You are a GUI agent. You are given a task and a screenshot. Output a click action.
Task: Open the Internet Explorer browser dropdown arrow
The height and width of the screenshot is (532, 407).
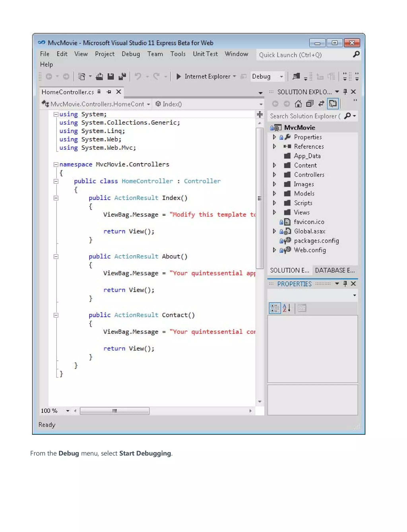click(234, 76)
